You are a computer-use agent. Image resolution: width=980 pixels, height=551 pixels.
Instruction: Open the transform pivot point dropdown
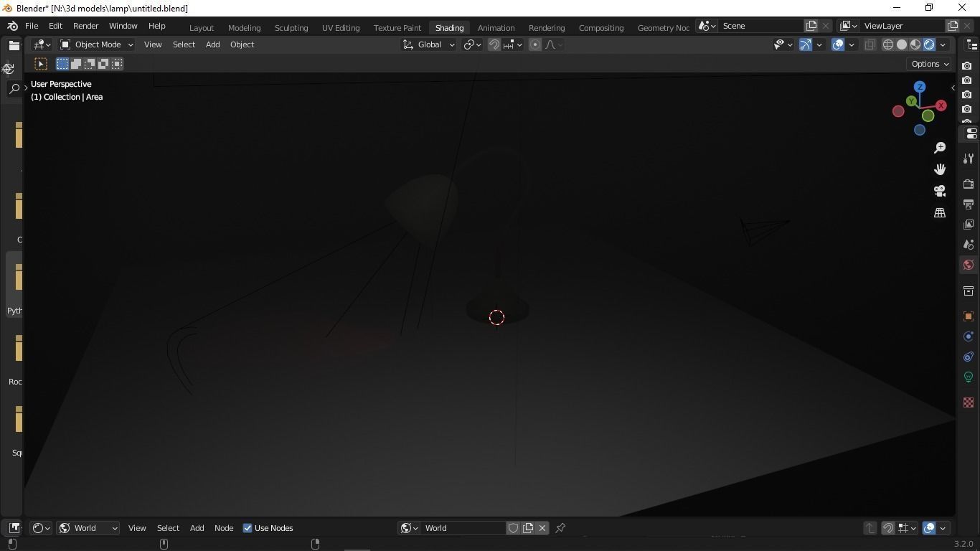[472, 44]
